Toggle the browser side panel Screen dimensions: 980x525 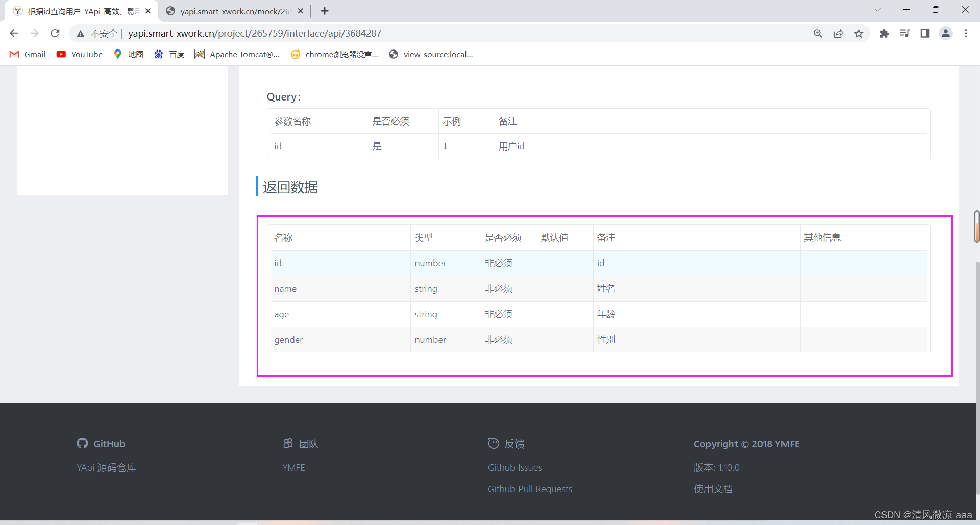point(925,33)
